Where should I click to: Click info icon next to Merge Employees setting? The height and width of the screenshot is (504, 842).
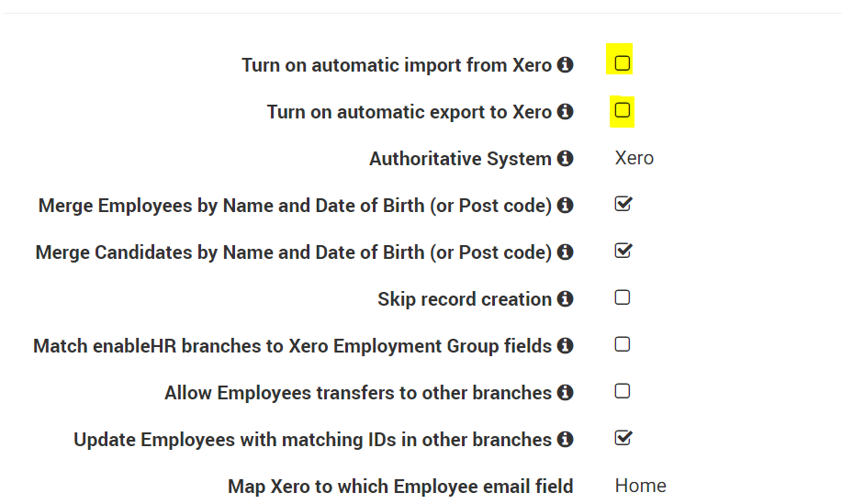(566, 206)
